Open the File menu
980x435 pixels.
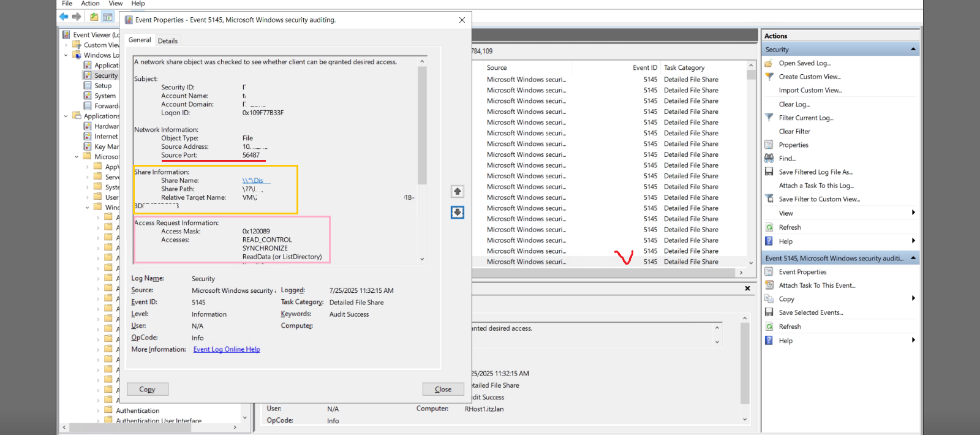click(67, 4)
